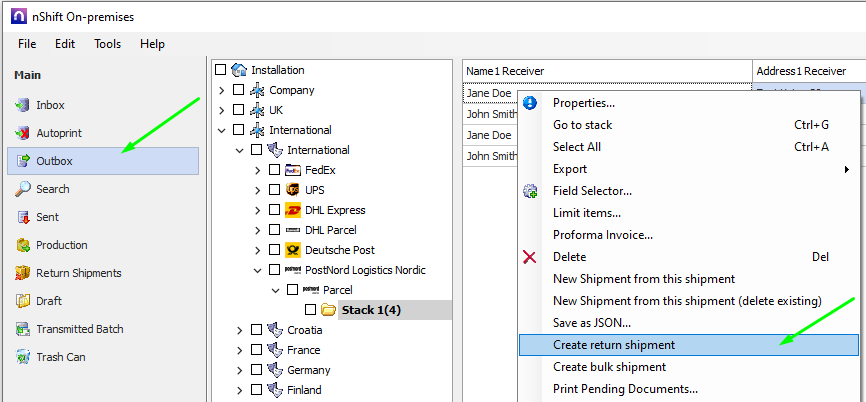Open the Outbox view
This screenshot has height=402, width=866.
54,161
